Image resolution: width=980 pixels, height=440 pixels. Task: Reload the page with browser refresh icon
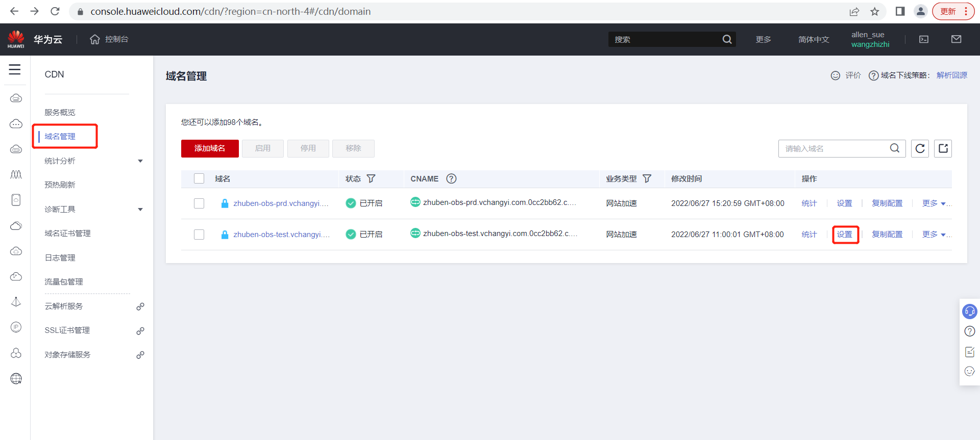(x=55, y=11)
